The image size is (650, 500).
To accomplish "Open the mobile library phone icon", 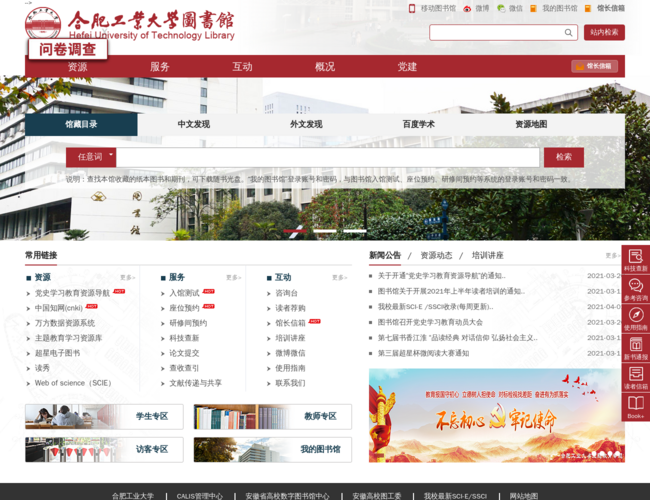I will [x=412, y=8].
